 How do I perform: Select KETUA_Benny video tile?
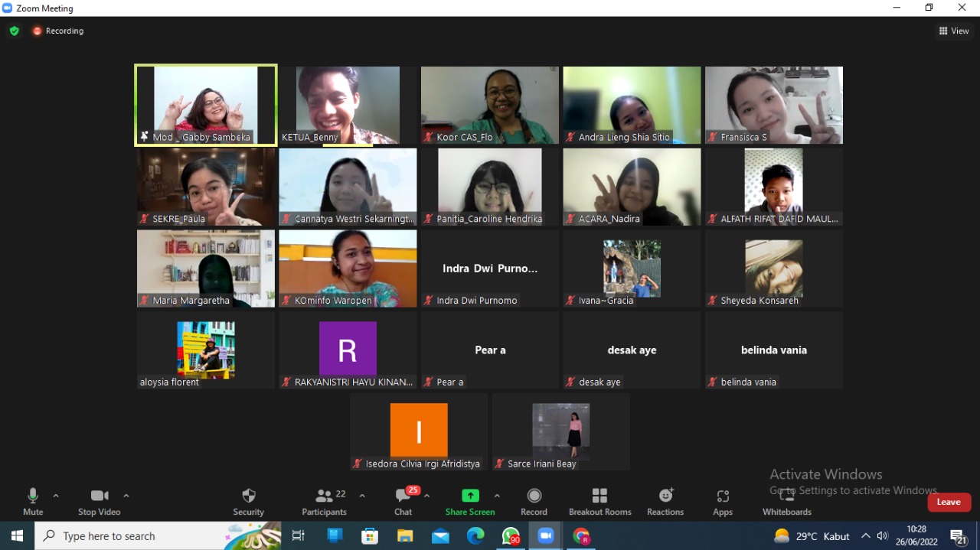click(x=348, y=105)
